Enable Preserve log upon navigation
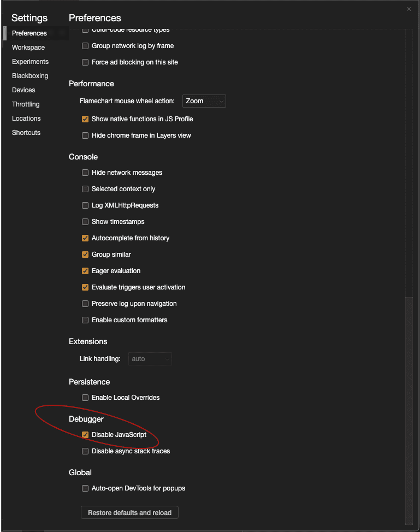This screenshot has height=532, width=420. pyautogui.click(x=85, y=304)
